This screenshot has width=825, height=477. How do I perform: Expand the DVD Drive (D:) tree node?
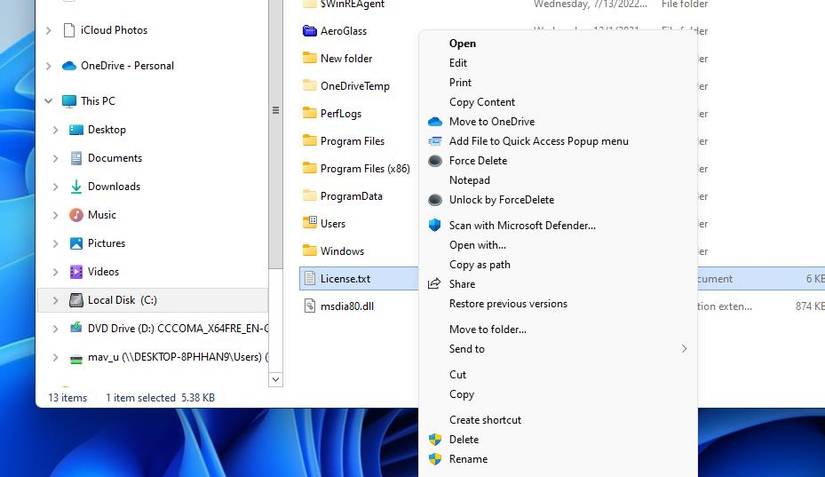click(55, 329)
